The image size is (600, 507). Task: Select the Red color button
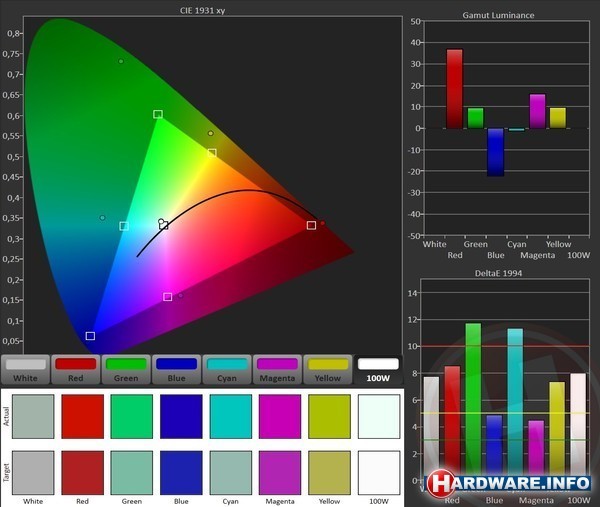[x=76, y=370]
